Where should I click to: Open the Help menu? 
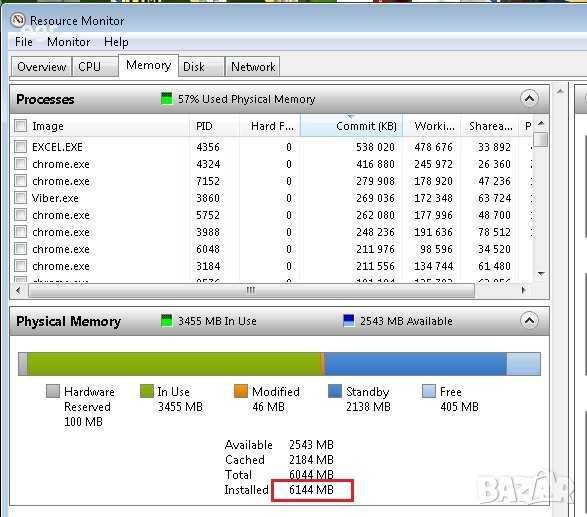pyautogui.click(x=116, y=42)
